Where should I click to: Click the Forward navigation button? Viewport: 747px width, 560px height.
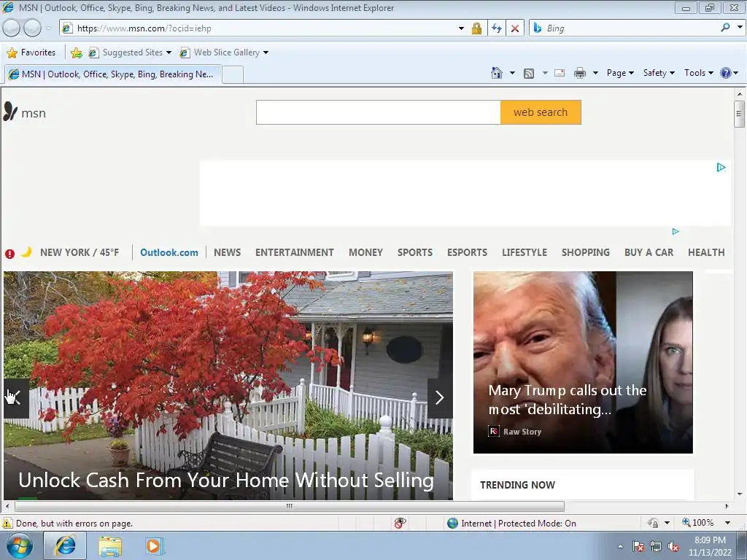click(x=32, y=28)
